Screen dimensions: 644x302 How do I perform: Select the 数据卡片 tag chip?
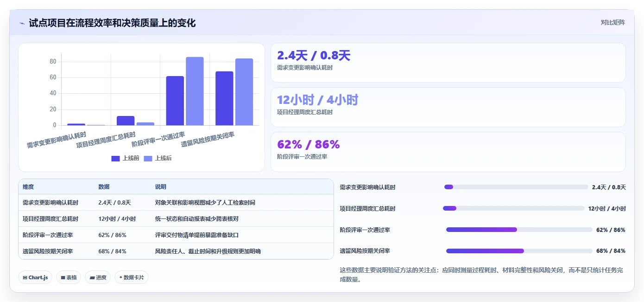tap(132, 277)
